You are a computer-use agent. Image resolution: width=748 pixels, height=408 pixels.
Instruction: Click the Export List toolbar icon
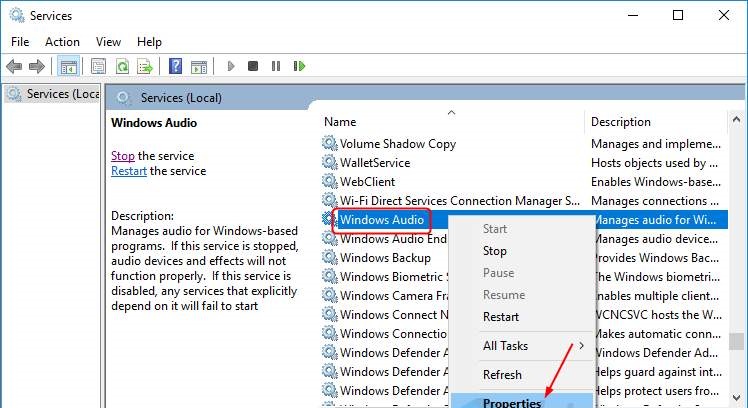click(145, 66)
